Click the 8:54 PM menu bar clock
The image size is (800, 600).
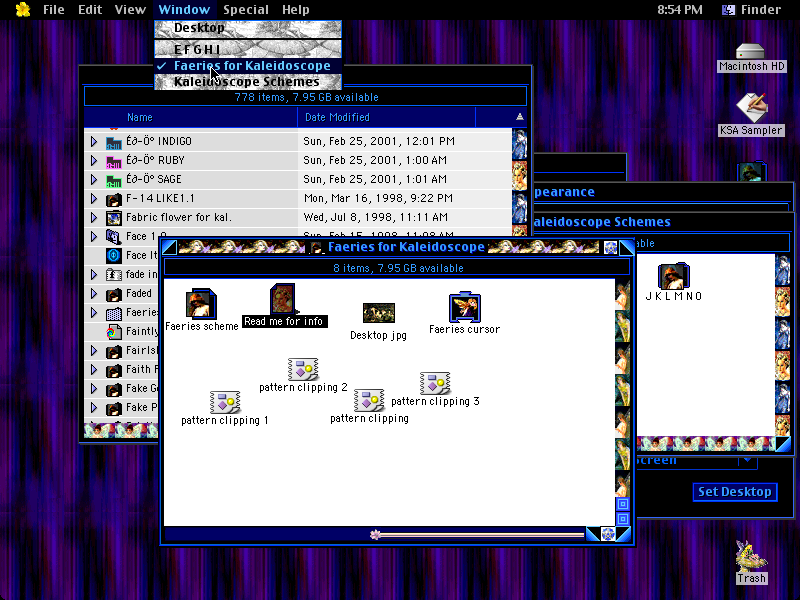point(680,10)
